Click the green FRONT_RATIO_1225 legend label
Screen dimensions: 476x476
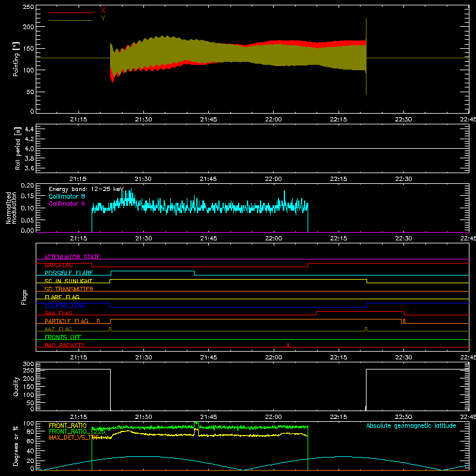(77, 431)
